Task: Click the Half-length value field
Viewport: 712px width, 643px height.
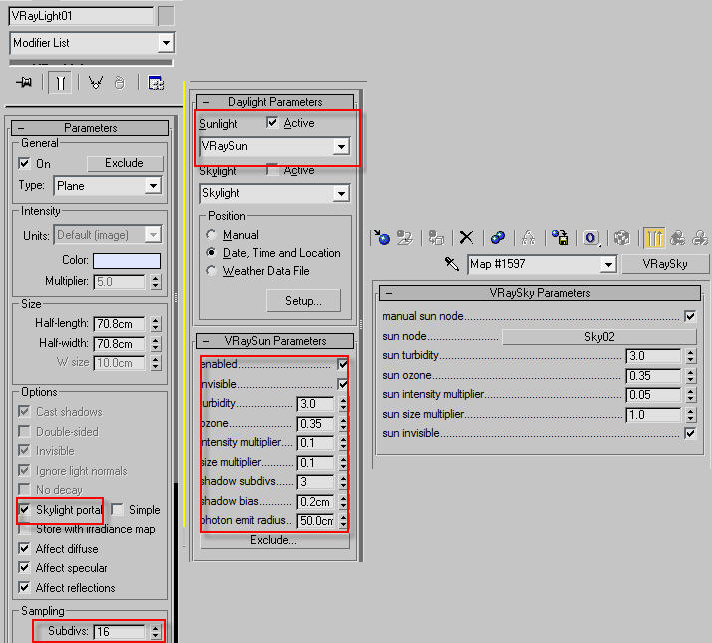Action: (119, 324)
